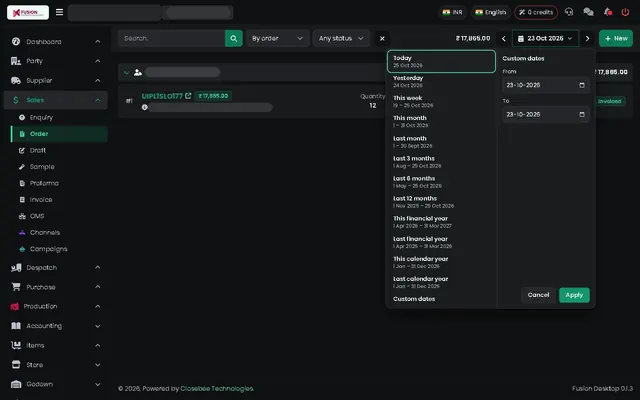Click the green search magnifier button
This screenshot has height=400, width=640.
233,38
